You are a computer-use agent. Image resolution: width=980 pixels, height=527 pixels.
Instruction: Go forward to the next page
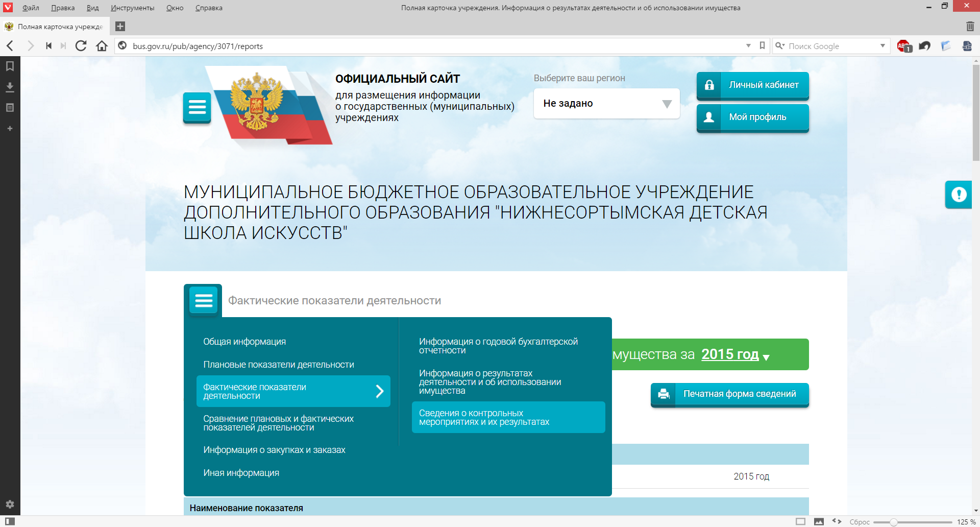30,46
